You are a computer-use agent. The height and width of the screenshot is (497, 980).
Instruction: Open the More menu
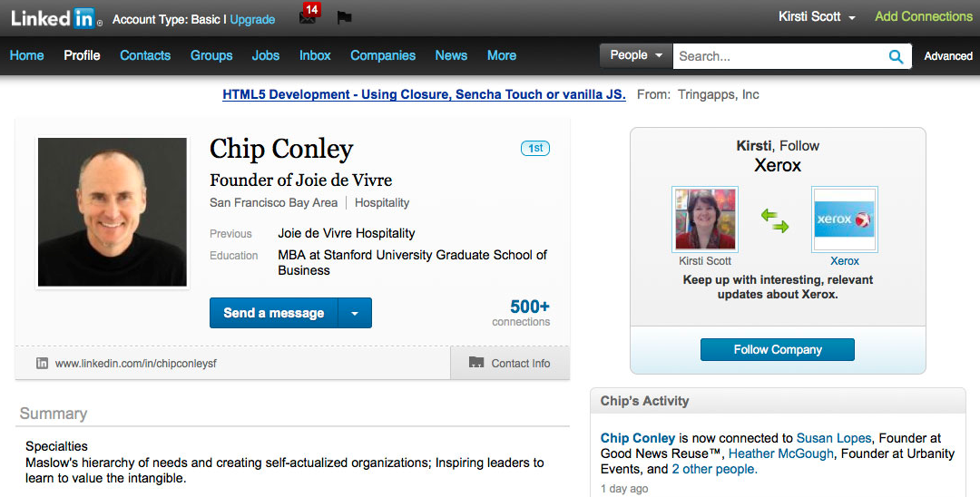pos(502,55)
